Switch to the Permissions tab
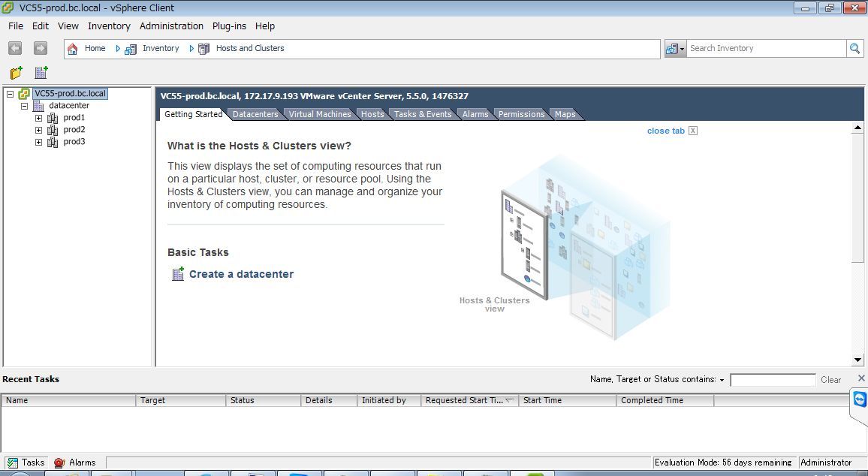 (521, 114)
